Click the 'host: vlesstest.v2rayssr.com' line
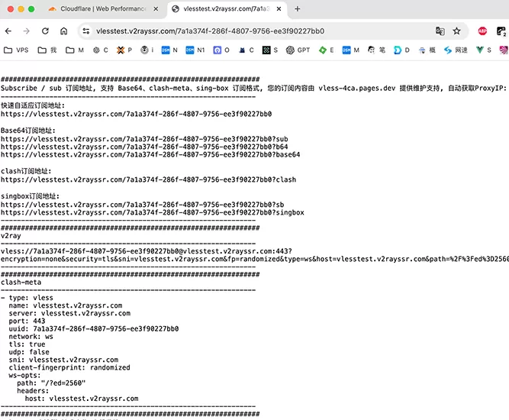Screen dimensions: 509x420 pyautogui.click(x=82, y=399)
